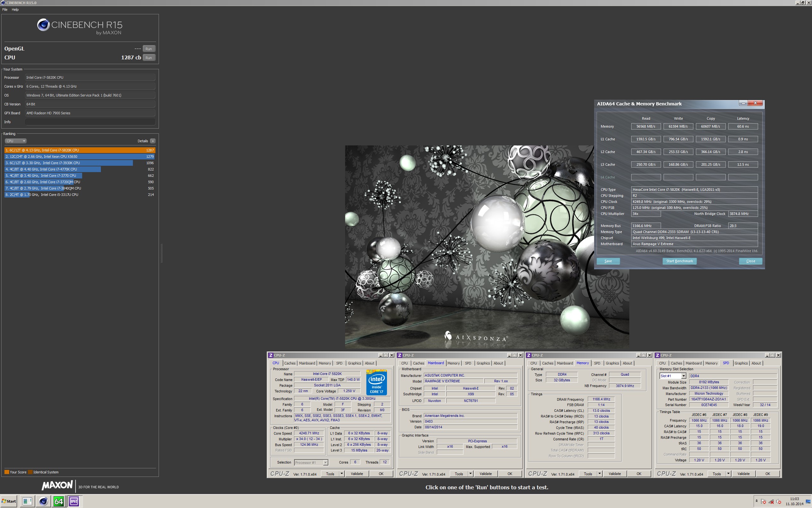Screen dimensions: 812x508
Task: Click the Memory Read value 56568 MB/s
Action: click(646, 126)
